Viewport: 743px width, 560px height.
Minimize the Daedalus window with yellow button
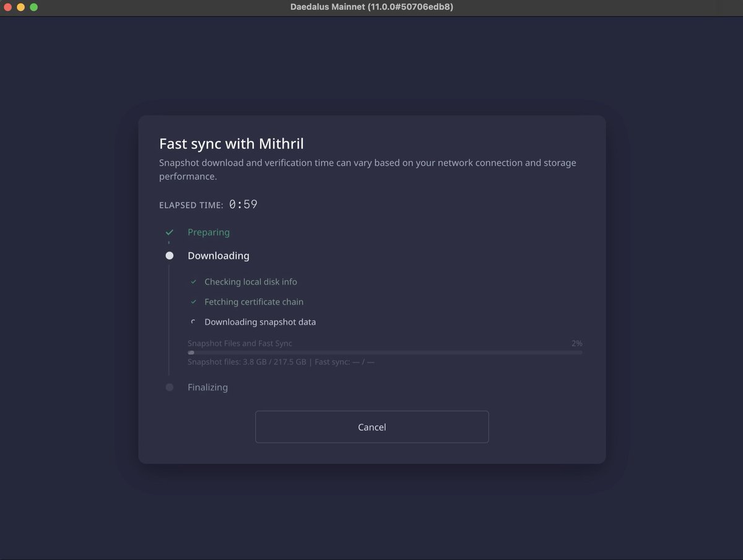pyautogui.click(x=21, y=7)
